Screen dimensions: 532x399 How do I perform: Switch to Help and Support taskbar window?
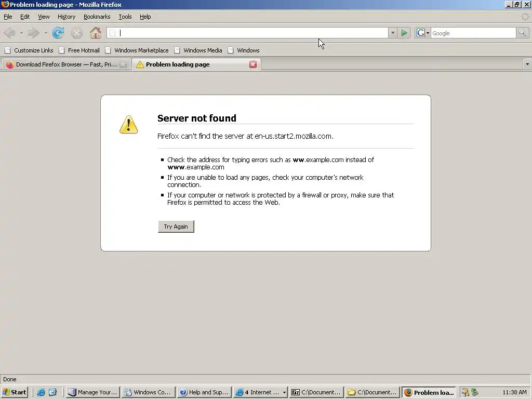coord(204,392)
